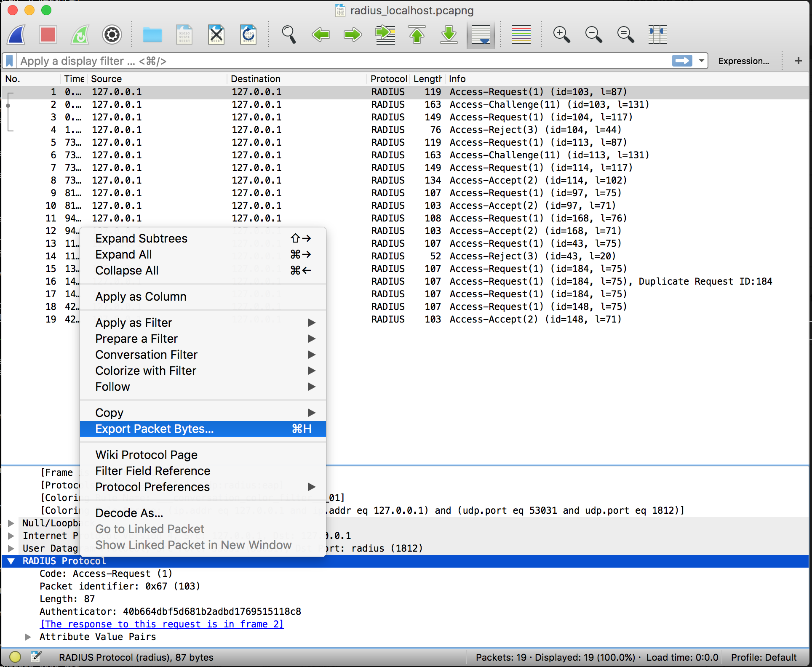Apply display filter arrow button
This screenshot has width=812, height=667.
coord(682,61)
